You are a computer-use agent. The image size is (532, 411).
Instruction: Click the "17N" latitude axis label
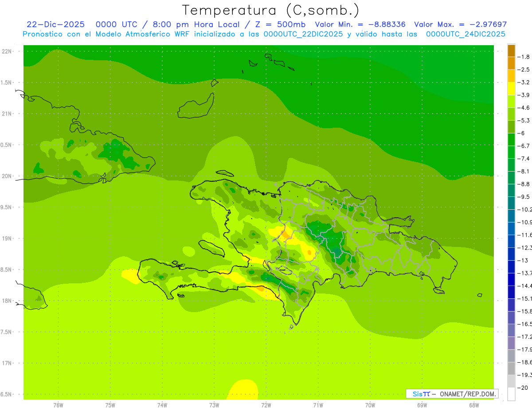point(6,363)
